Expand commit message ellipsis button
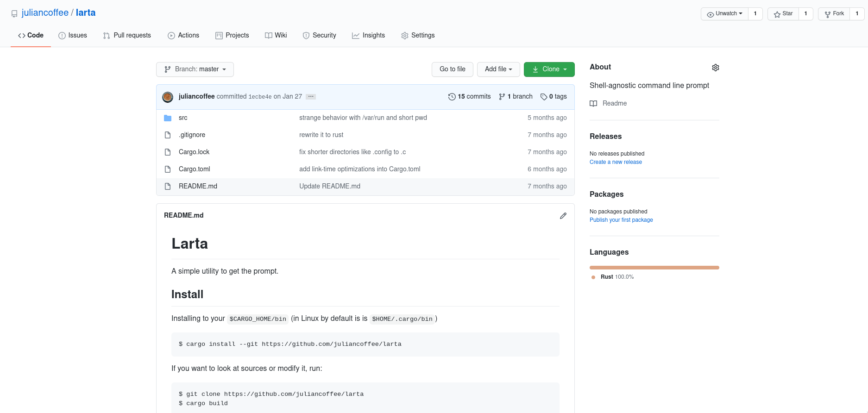Image resolution: width=868 pixels, height=413 pixels. [x=311, y=96]
